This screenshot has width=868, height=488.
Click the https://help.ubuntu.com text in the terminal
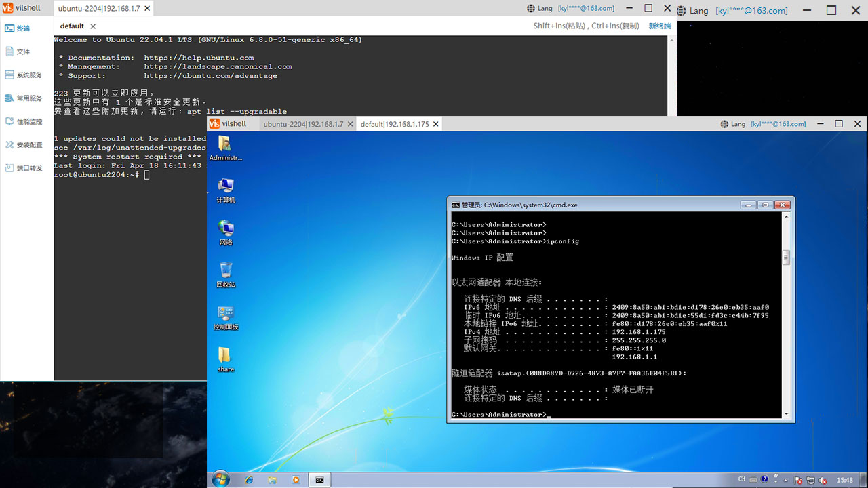(x=199, y=58)
